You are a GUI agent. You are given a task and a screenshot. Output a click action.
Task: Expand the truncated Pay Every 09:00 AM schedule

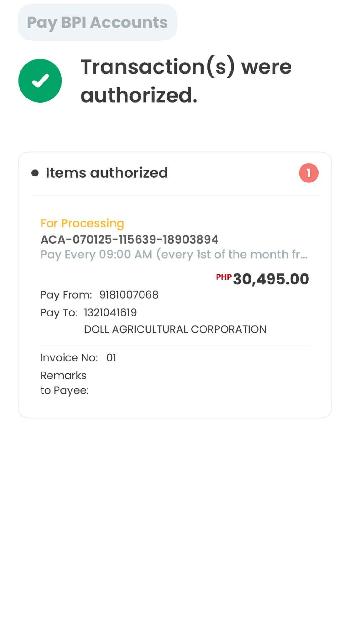[174, 254]
